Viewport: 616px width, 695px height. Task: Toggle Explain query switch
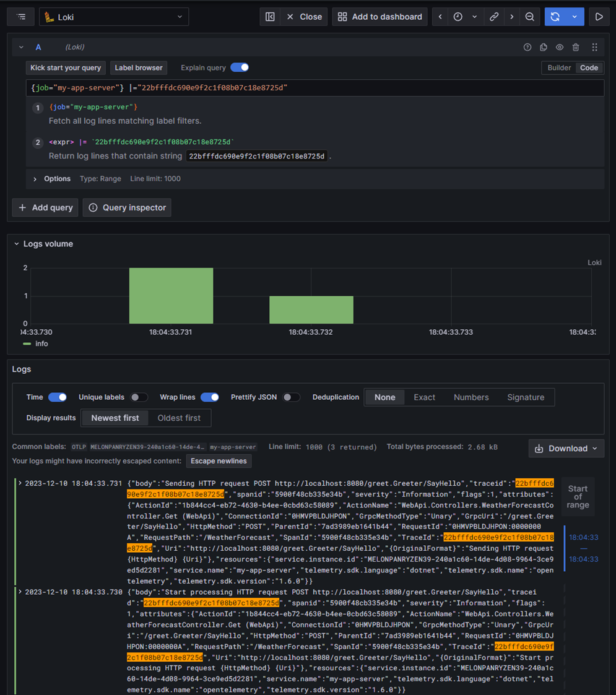coord(240,67)
